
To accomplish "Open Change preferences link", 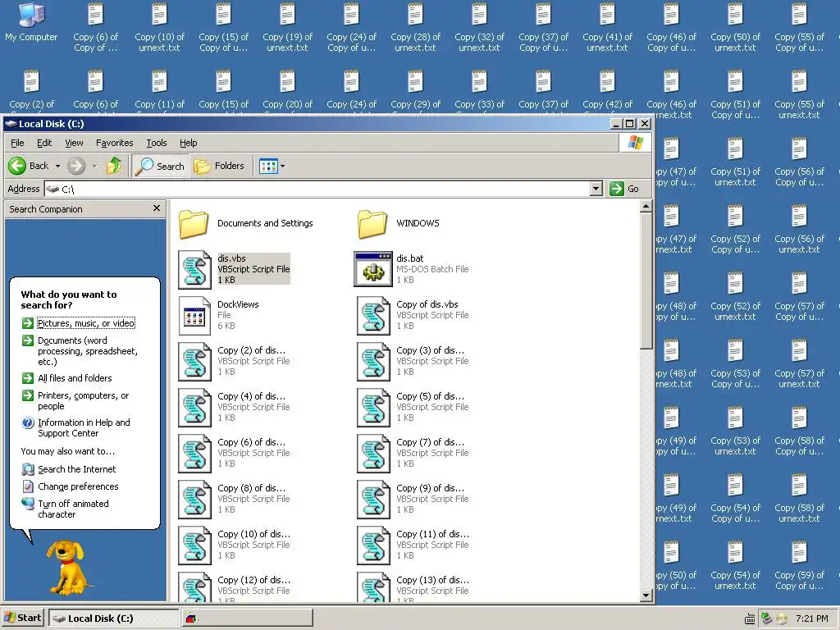I will pyautogui.click(x=78, y=486).
